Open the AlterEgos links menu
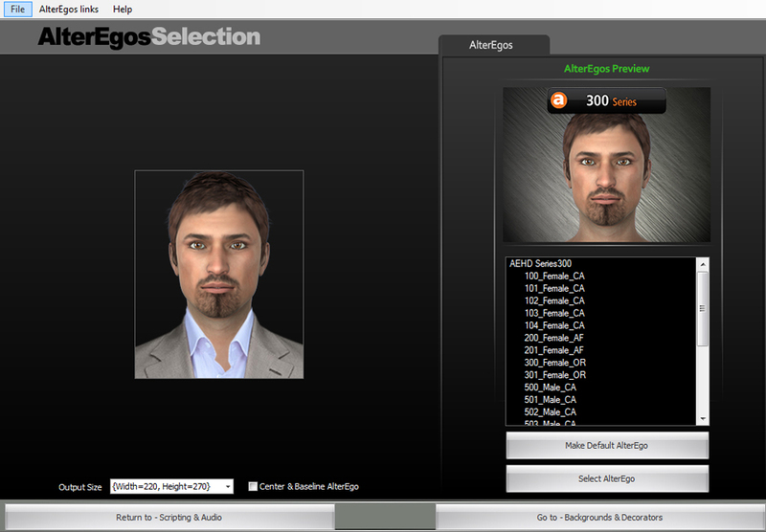The height and width of the screenshot is (532, 766). (x=68, y=10)
